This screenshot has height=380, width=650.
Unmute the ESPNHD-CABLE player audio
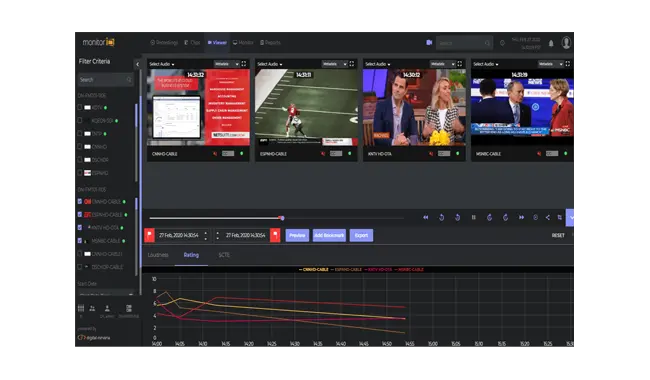click(x=323, y=154)
